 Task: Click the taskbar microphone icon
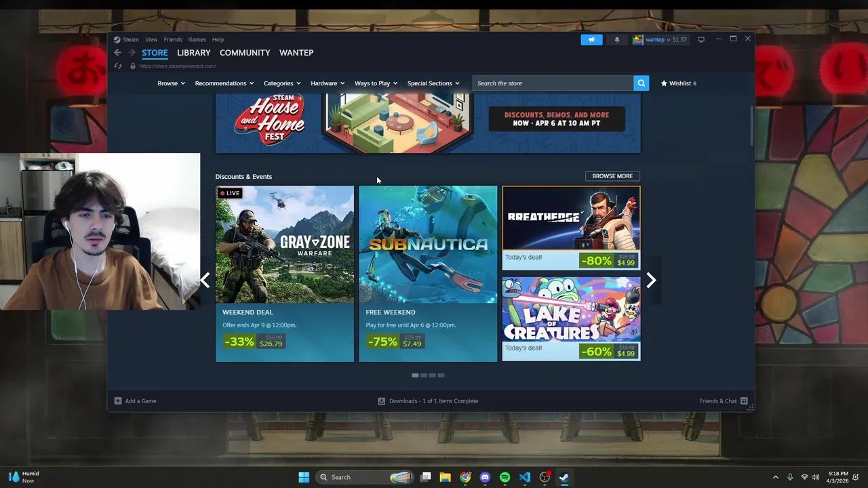[790, 477]
